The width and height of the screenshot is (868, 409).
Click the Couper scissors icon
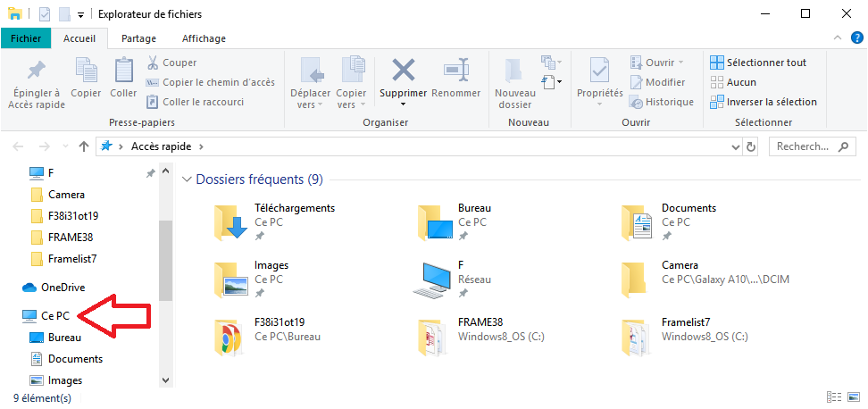click(153, 63)
